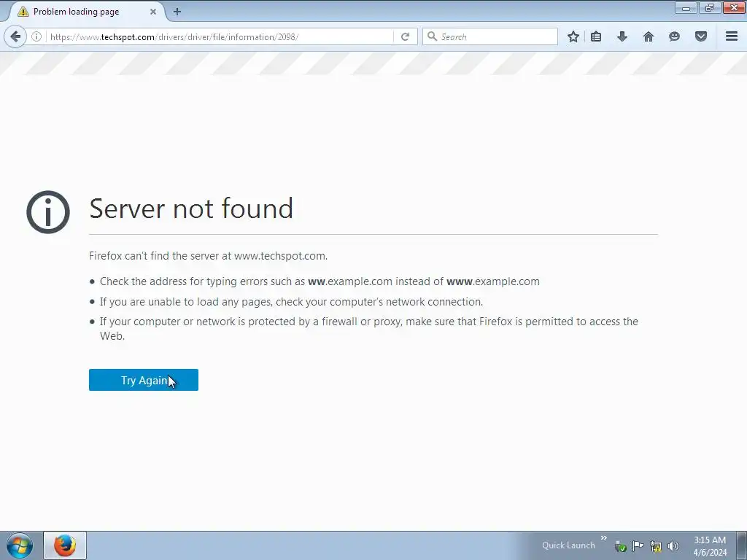Viewport: 747px width, 560px height.
Task: Go to the Home page icon
Action: (649, 36)
